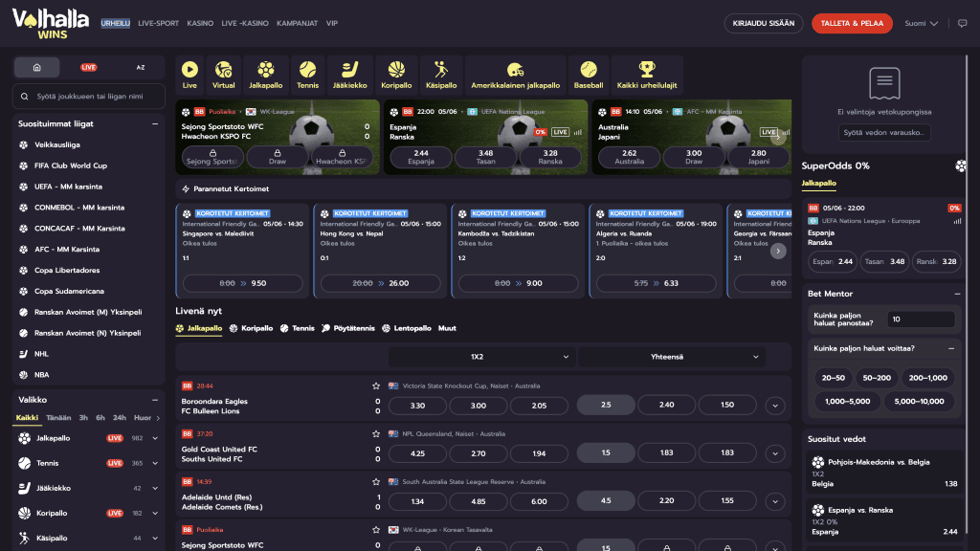980x551 pixels.
Task: Select 24h time filter tab
Action: [x=120, y=418]
